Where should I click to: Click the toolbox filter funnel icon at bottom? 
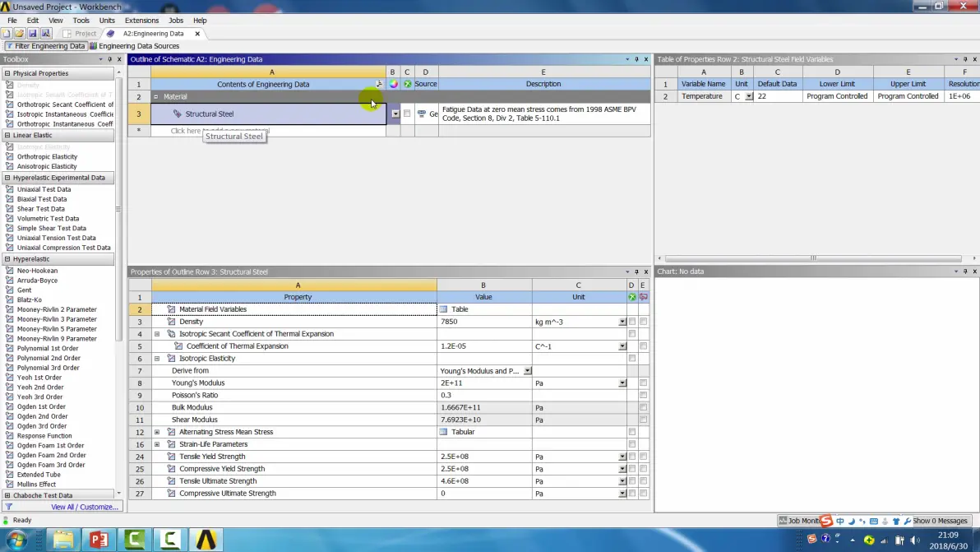point(9,507)
